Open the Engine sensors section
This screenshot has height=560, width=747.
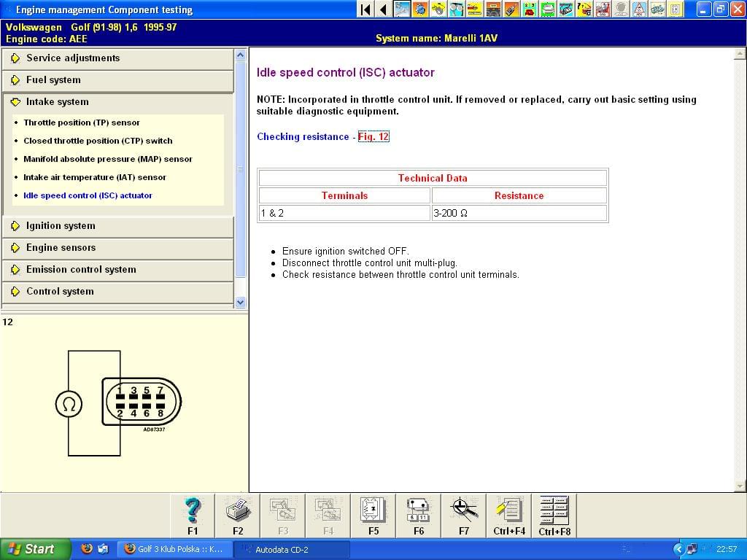(61, 248)
